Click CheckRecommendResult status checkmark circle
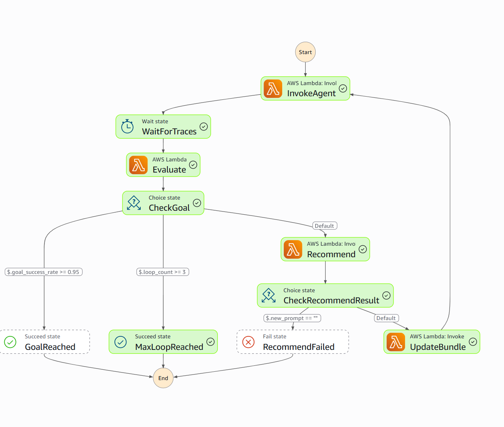 (386, 295)
